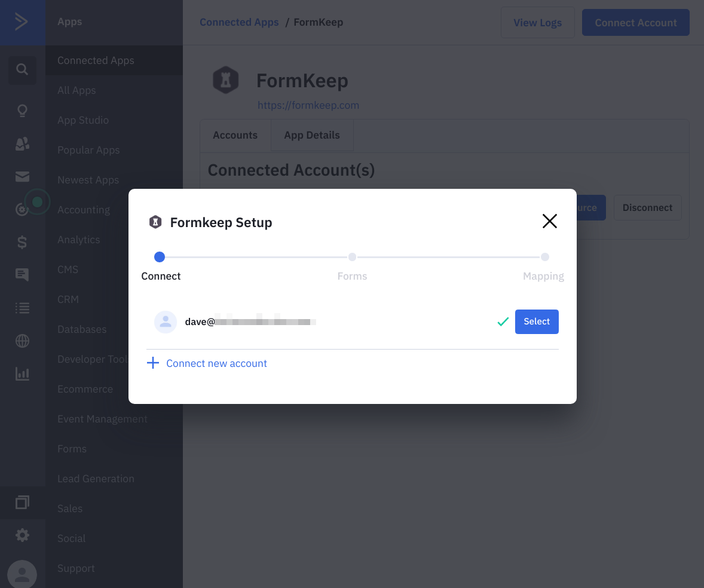Open the All Apps menu item
Viewport: 704px width, 588px height.
76,90
